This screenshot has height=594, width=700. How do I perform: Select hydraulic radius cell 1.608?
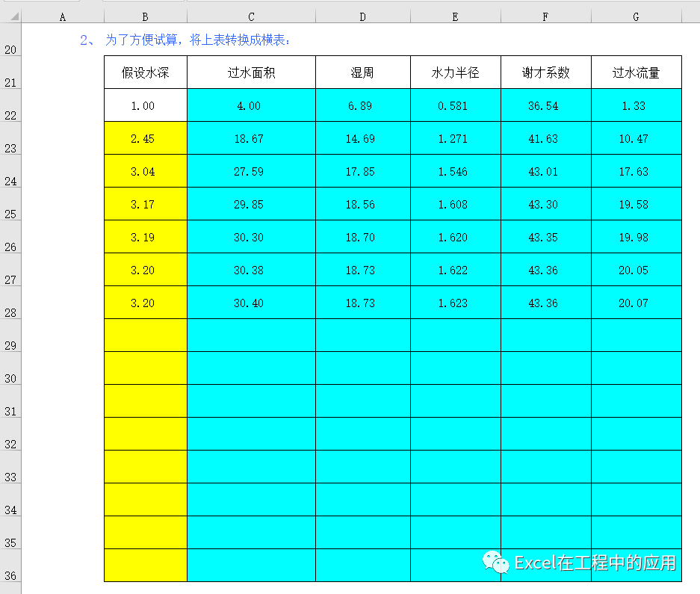pyautogui.click(x=456, y=204)
